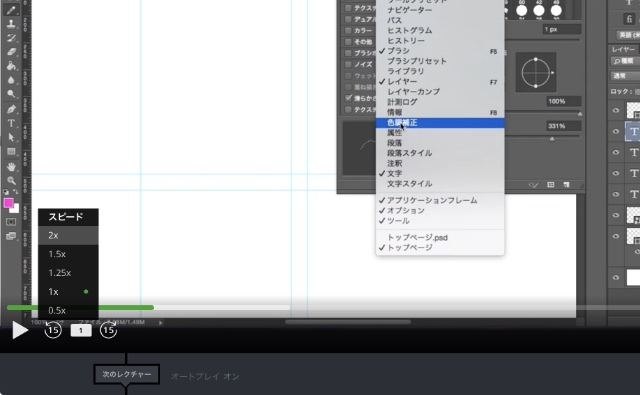Screen dimensions: 640x395
Task: Choose ヒストリー in the Window menu
Action: point(440,41)
